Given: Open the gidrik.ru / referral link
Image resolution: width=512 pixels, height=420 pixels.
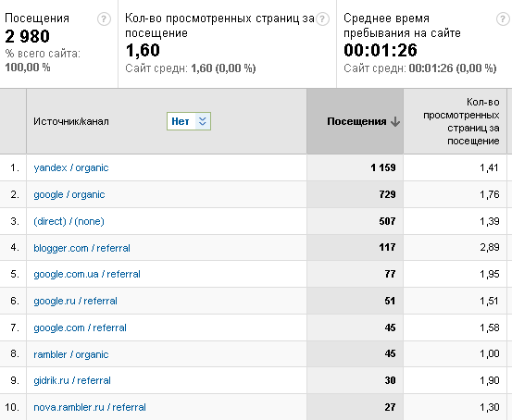Looking at the screenshot, I should point(72,380).
